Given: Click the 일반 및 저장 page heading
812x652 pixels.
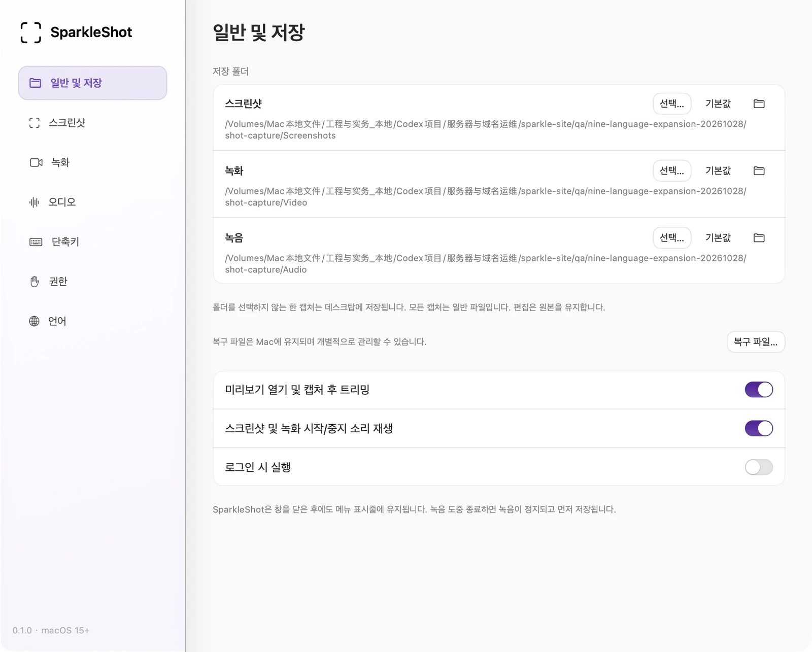Looking at the screenshot, I should (259, 32).
